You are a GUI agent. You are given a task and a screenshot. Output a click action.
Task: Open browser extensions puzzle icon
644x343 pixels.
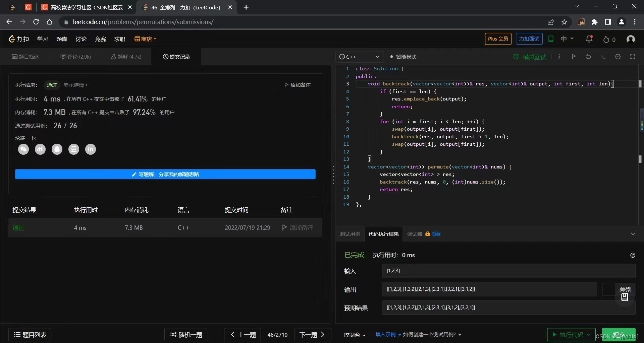pos(594,22)
